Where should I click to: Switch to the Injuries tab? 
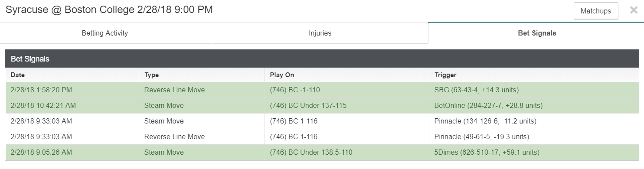[x=320, y=33]
